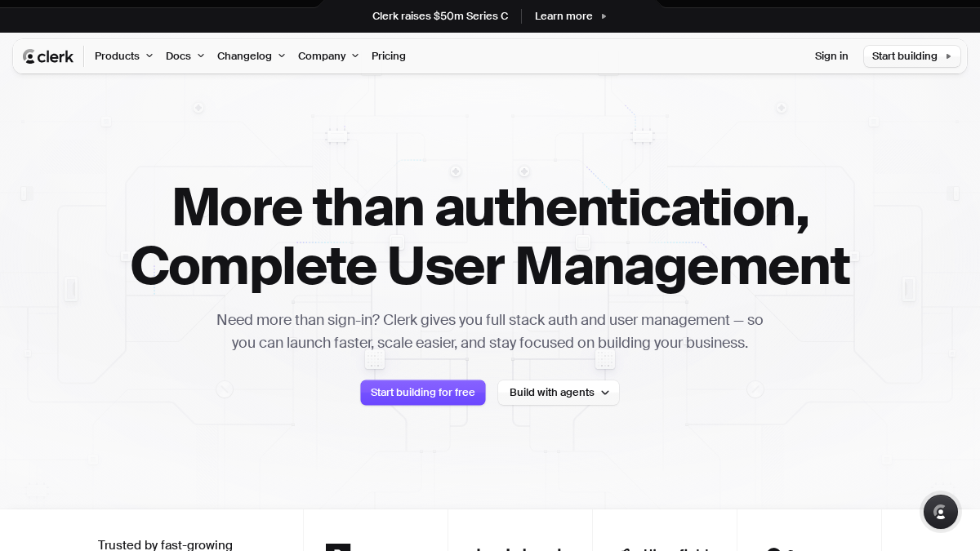Click the 'More than authentication,' headline line
Image resolution: width=980 pixels, height=551 pixels.
point(490,207)
